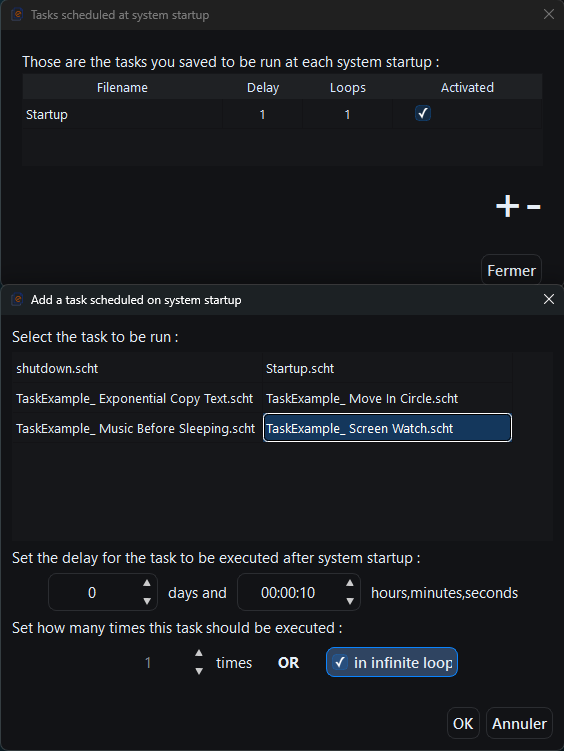564x751 pixels.
Task: Click the Delay column header
Action: (263, 88)
